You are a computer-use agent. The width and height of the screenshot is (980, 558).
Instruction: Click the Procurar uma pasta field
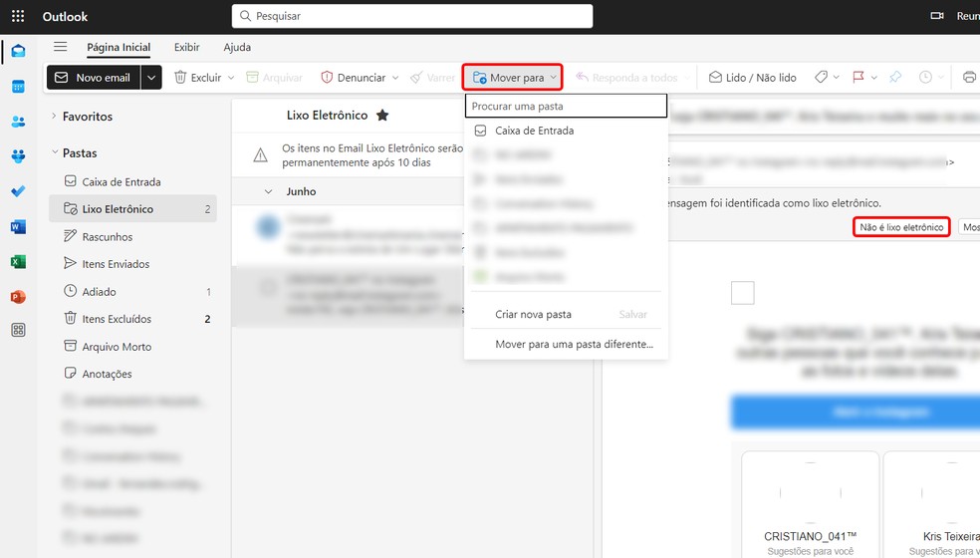(x=567, y=106)
